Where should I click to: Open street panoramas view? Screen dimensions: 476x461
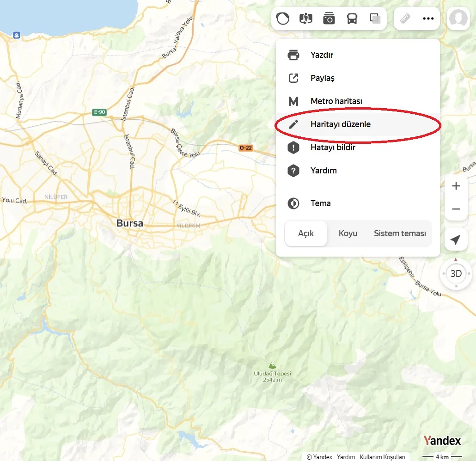pos(306,18)
